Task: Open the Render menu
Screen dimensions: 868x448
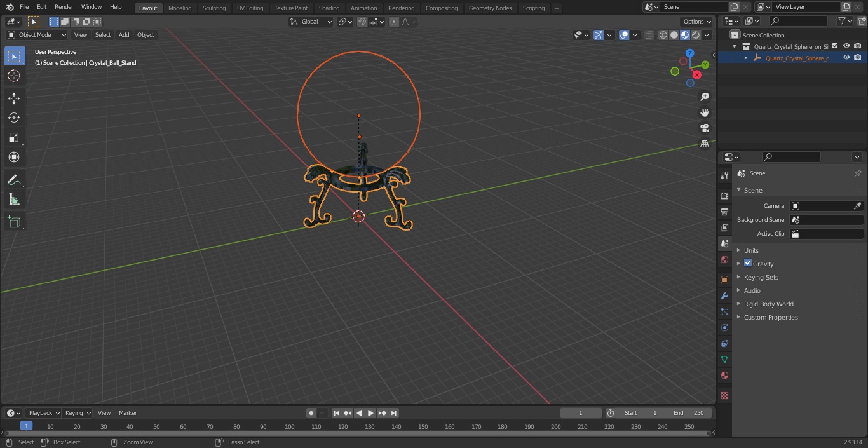Action: 64,7
